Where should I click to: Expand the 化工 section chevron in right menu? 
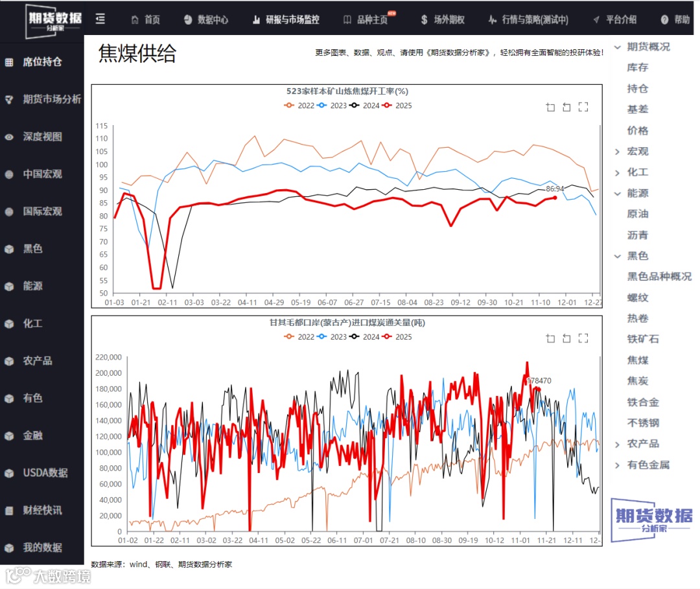pyautogui.click(x=618, y=173)
